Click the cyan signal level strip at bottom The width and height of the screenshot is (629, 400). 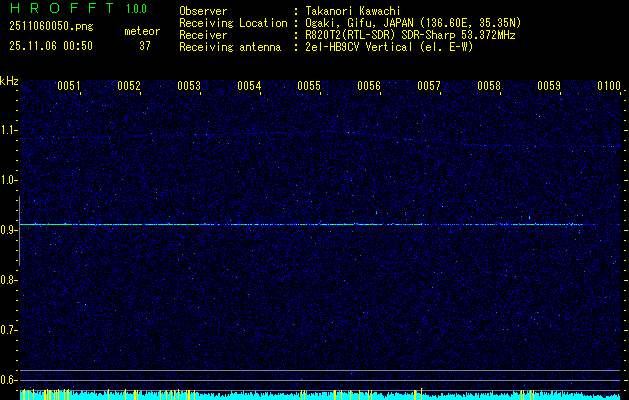click(x=320, y=396)
